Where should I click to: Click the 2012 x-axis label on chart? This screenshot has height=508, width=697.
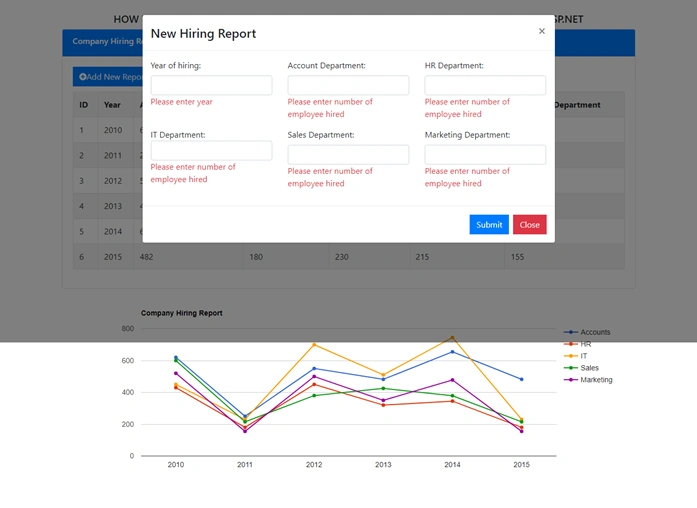pos(314,464)
